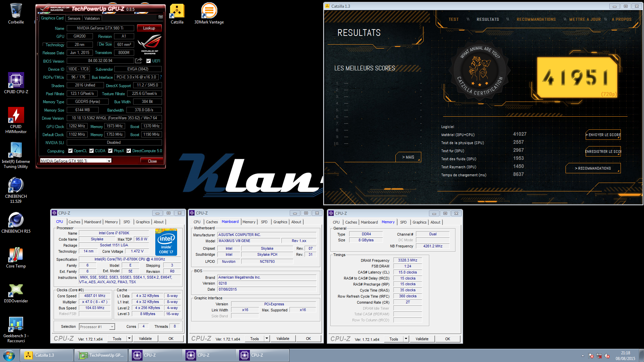Click ENVOYER LE SCORE button
Image resolution: width=644 pixels, height=362 pixels.
tap(603, 135)
